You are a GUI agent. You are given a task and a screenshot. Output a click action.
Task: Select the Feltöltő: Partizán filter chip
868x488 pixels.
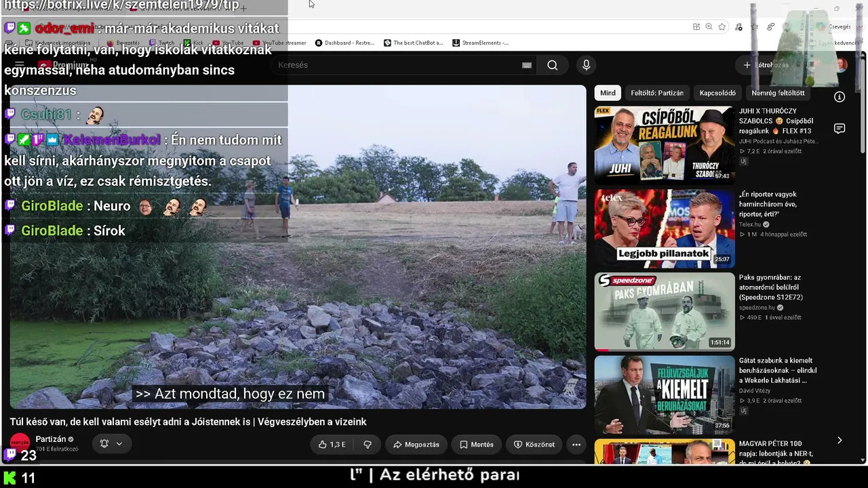coord(657,93)
